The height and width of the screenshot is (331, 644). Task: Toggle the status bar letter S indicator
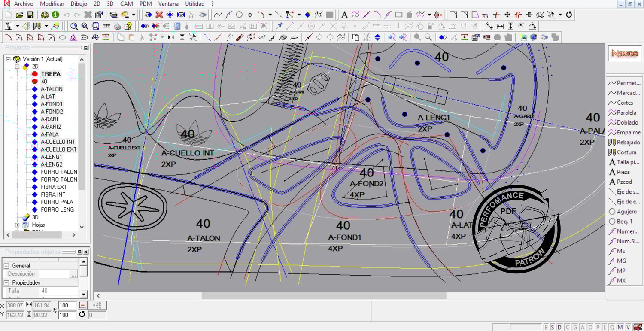pos(553,327)
